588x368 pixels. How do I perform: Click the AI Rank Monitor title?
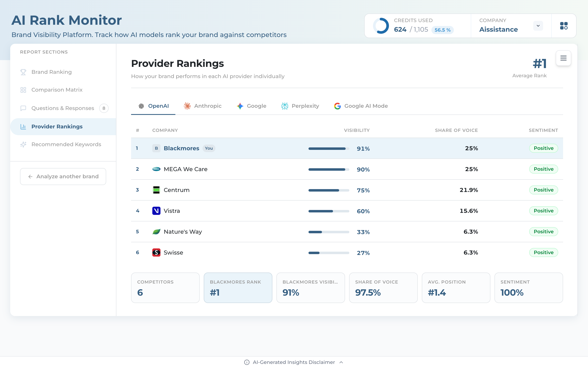click(67, 20)
